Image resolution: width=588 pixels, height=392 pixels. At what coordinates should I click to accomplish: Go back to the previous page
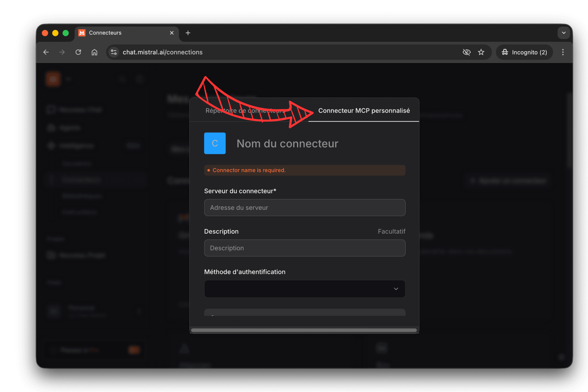pos(46,52)
